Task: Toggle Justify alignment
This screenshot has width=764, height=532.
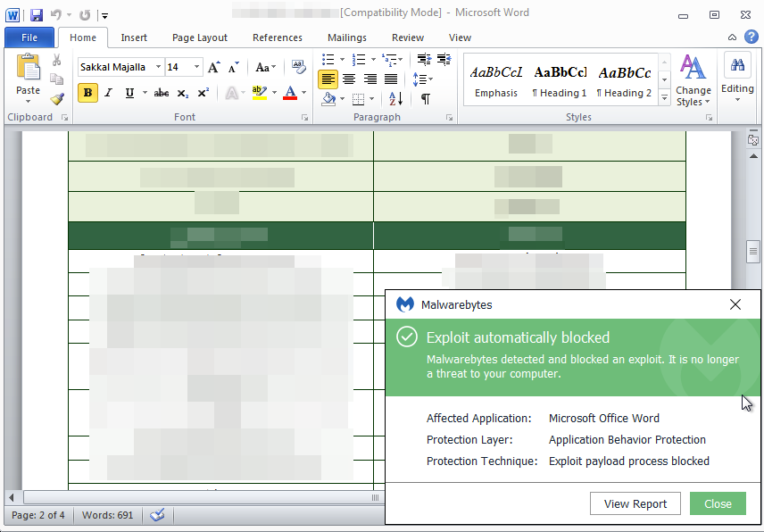Action: point(391,79)
